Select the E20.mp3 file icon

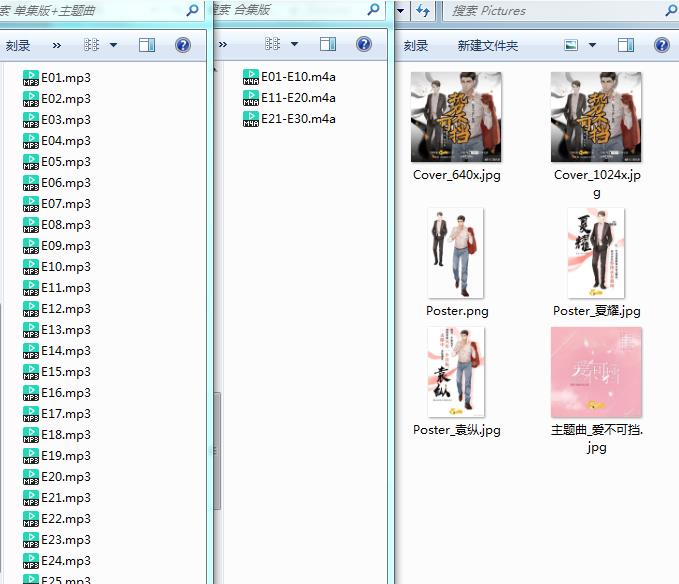coord(31,477)
